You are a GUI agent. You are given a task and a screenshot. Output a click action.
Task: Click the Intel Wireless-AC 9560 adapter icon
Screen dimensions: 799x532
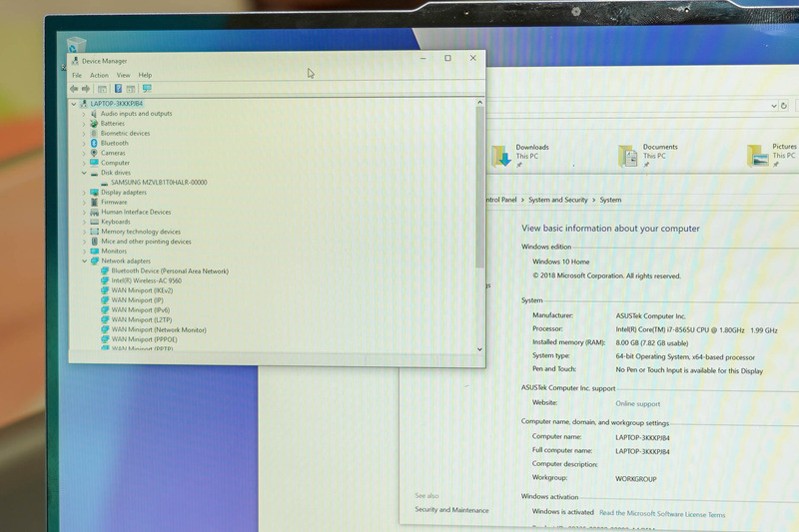pos(105,280)
